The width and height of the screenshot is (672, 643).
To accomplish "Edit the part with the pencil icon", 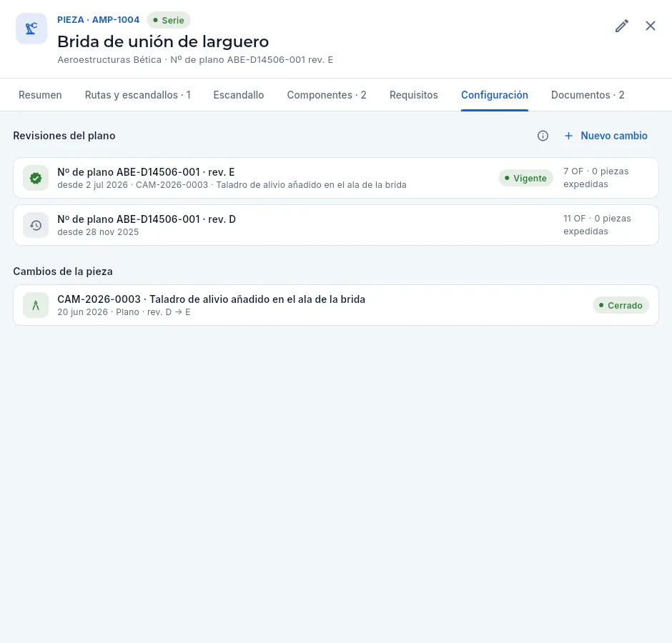I will coord(622,26).
